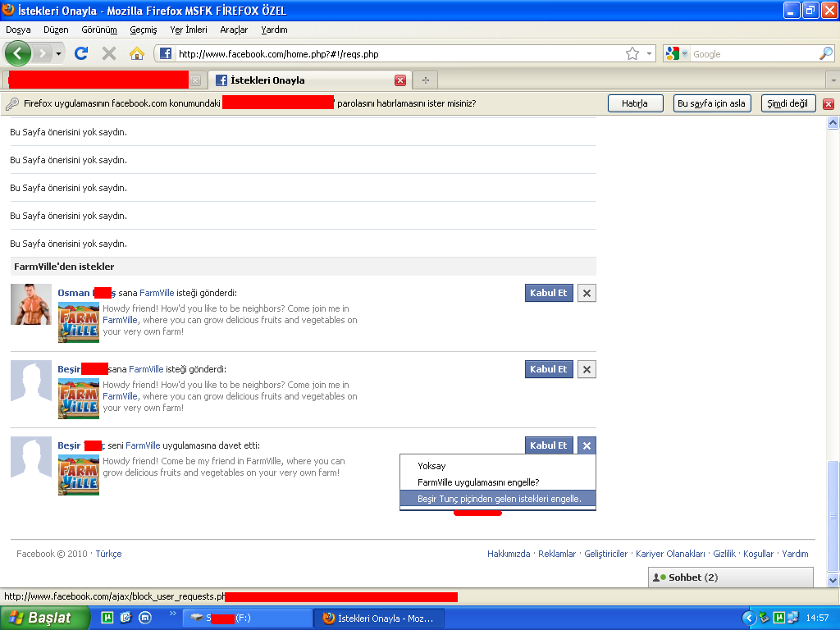The height and width of the screenshot is (630, 840).
Task: Accept Osman's FarmVille request with Kabul Et
Action: pyautogui.click(x=549, y=293)
